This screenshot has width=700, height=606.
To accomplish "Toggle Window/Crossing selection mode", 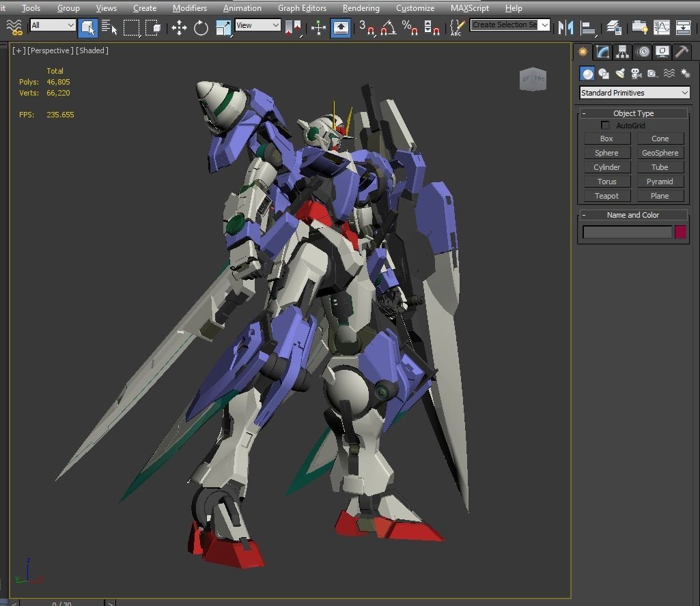I will (x=153, y=28).
